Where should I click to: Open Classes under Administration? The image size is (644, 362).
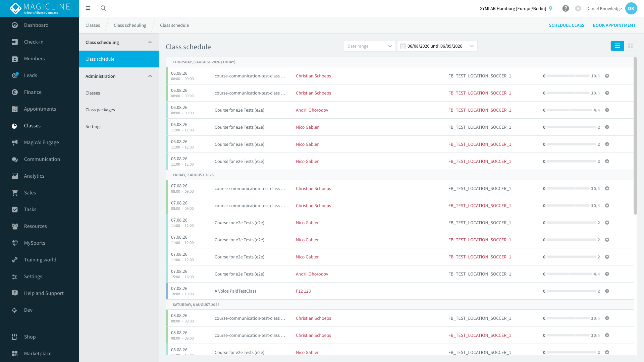pos(119,93)
